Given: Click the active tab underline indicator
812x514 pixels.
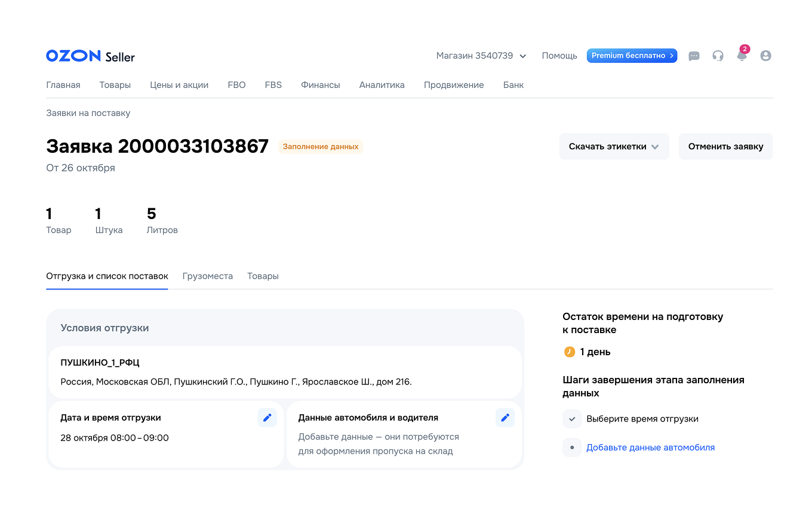Looking at the screenshot, I should [107, 289].
